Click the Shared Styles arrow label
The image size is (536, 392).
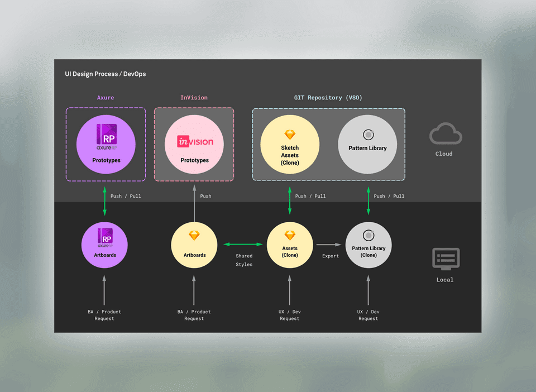(x=244, y=260)
